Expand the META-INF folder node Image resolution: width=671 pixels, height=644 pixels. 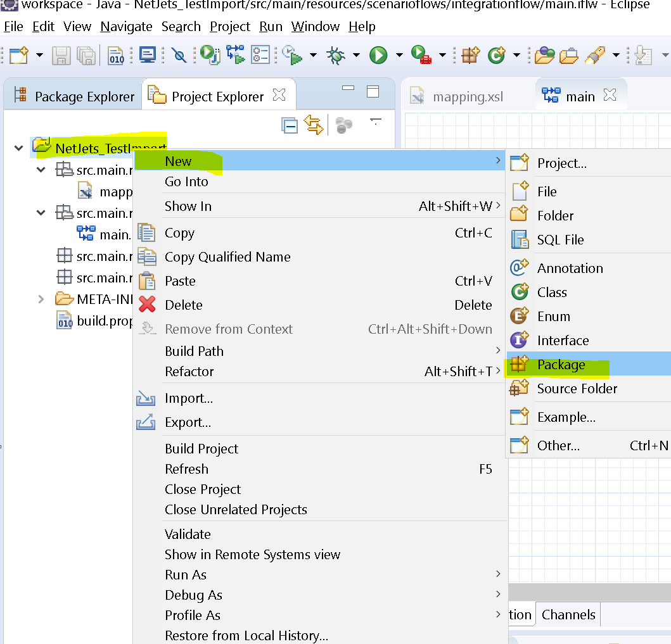(41, 299)
